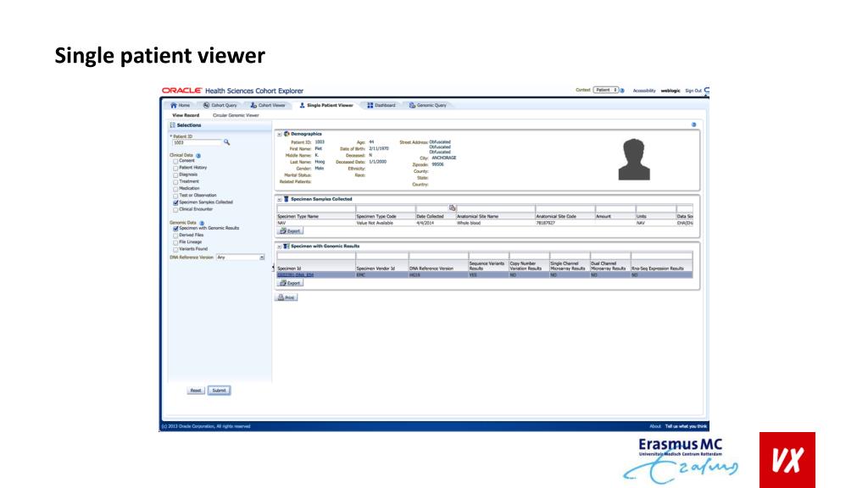Select the Single Patient Viewer tab
Image resolution: width=868 pixels, height=488 pixels.
(x=326, y=105)
